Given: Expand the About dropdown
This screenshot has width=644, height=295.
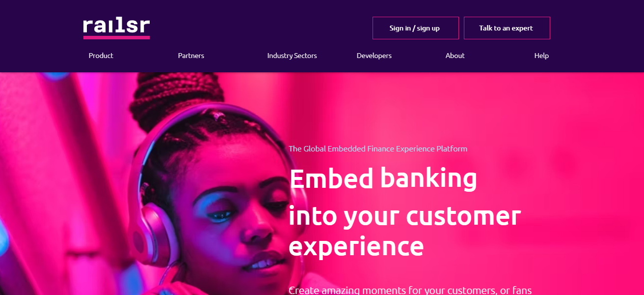Looking at the screenshot, I should (x=455, y=56).
